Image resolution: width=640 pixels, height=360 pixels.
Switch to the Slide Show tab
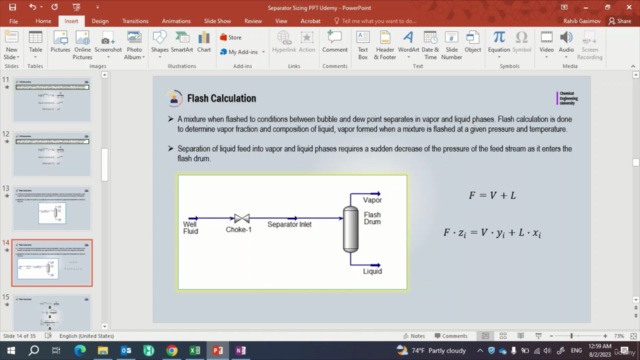click(217, 21)
